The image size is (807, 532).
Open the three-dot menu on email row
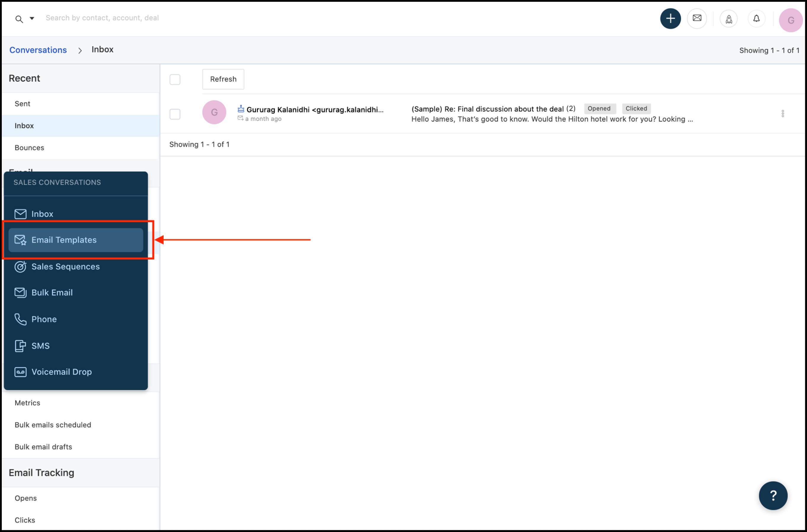click(783, 114)
